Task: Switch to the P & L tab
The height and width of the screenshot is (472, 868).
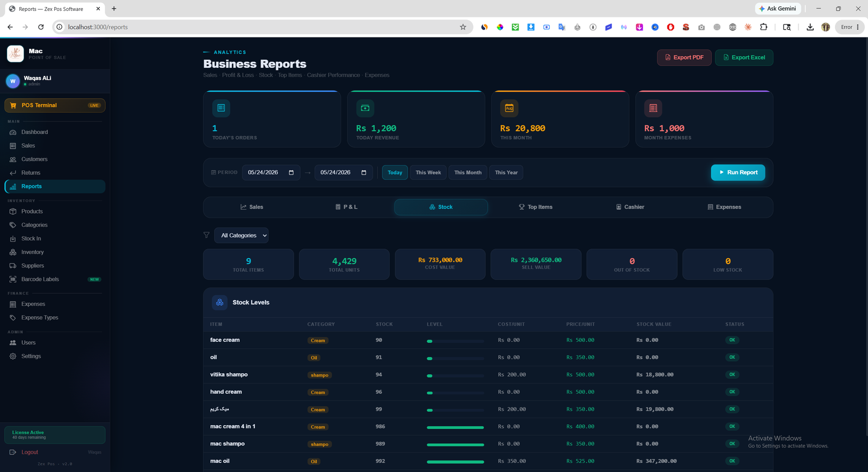Action: [346, 207]
